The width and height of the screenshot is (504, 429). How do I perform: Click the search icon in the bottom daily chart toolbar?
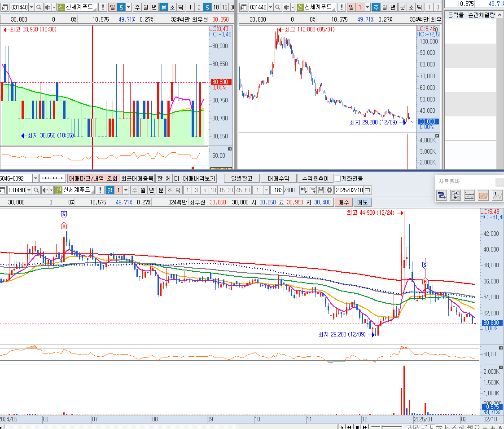point(36,190)
